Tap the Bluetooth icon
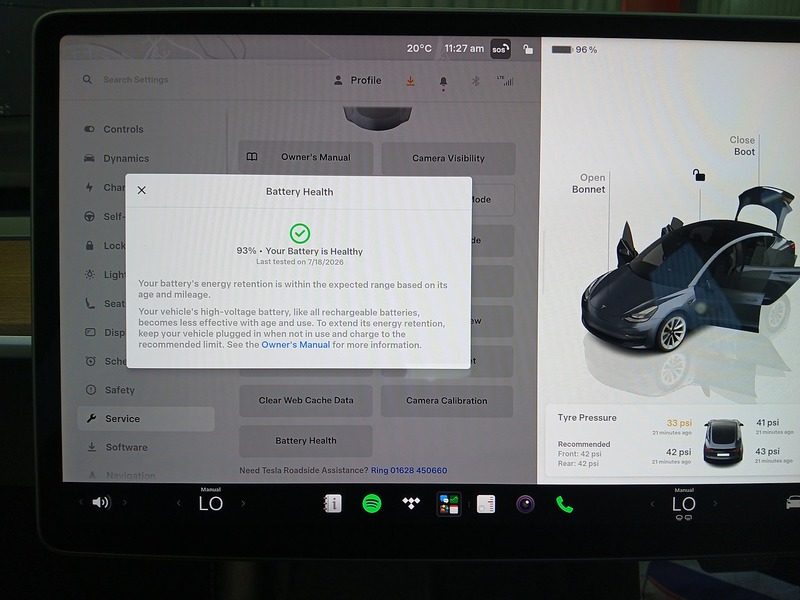Screen dimensions: 800x600 click(475, 81)
